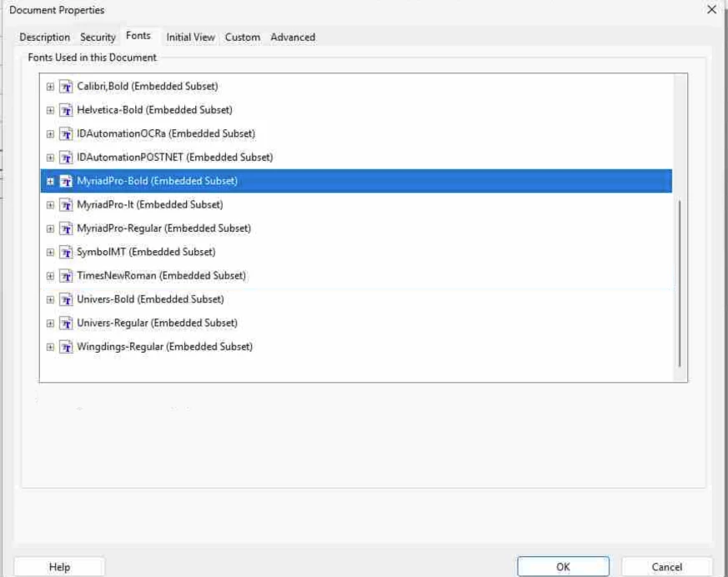Open Help for Document Properties

tap(59, 566)
